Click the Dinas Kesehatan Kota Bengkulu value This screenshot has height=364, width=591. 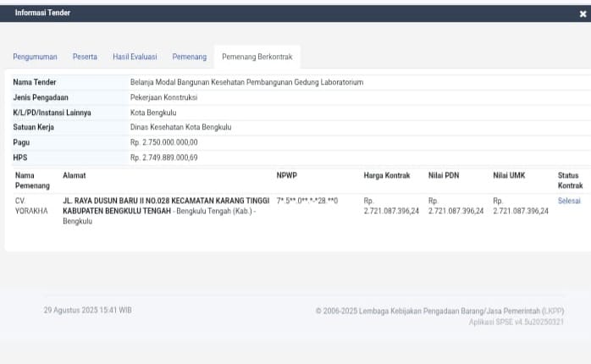pos(180,128)
